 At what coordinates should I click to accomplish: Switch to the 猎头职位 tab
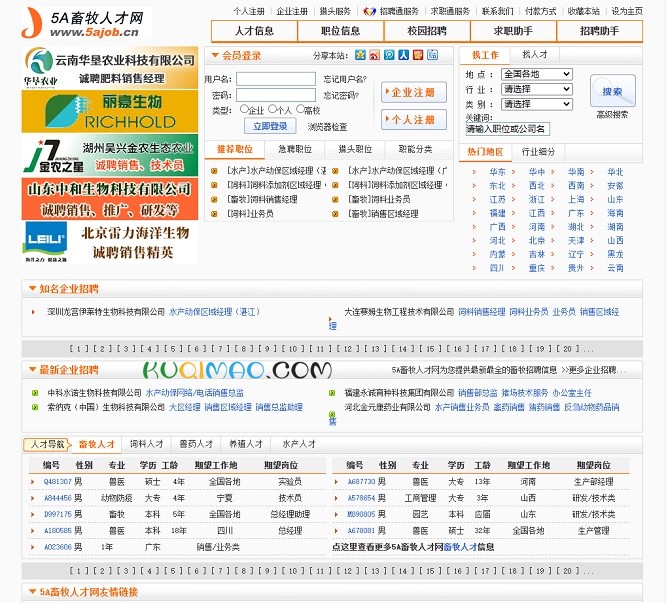click(x=355, y=149)
